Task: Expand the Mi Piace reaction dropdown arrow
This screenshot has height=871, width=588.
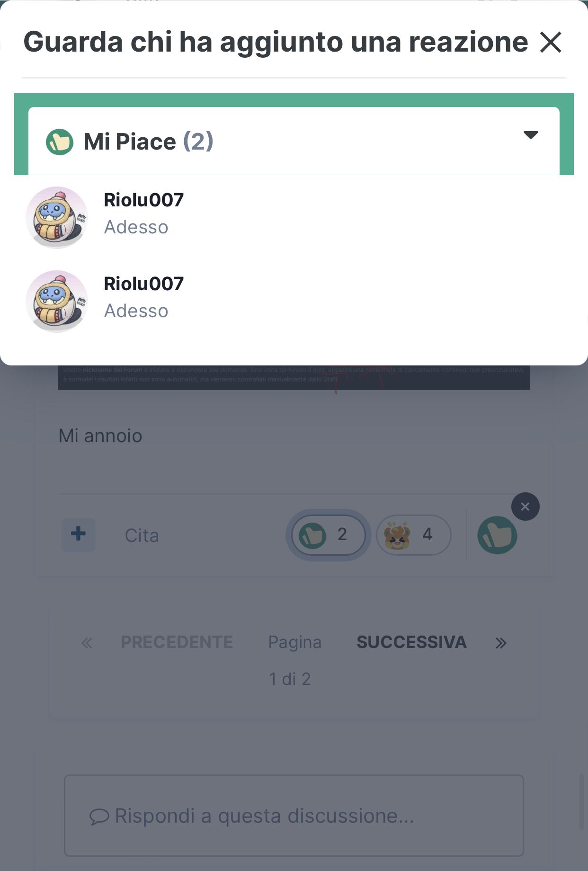Action: [x=531, y=135]
